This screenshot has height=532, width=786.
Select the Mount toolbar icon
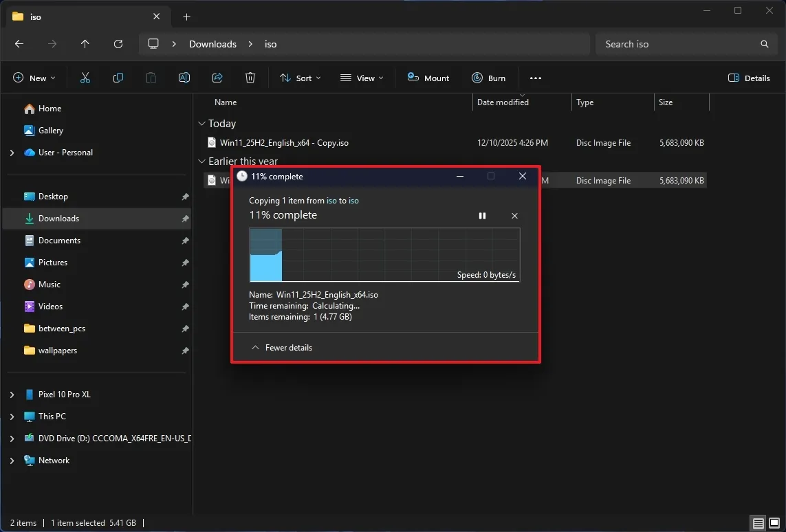(x=428, y=78)
